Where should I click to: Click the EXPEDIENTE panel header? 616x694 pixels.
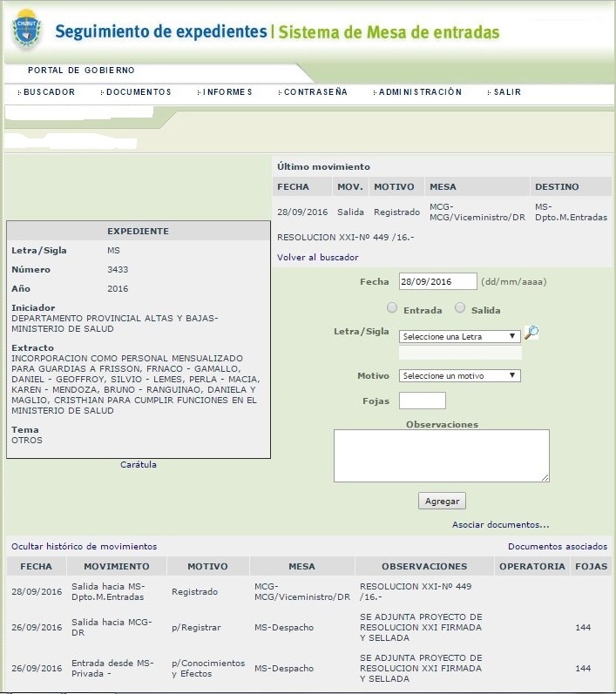(x=139, y=231)
